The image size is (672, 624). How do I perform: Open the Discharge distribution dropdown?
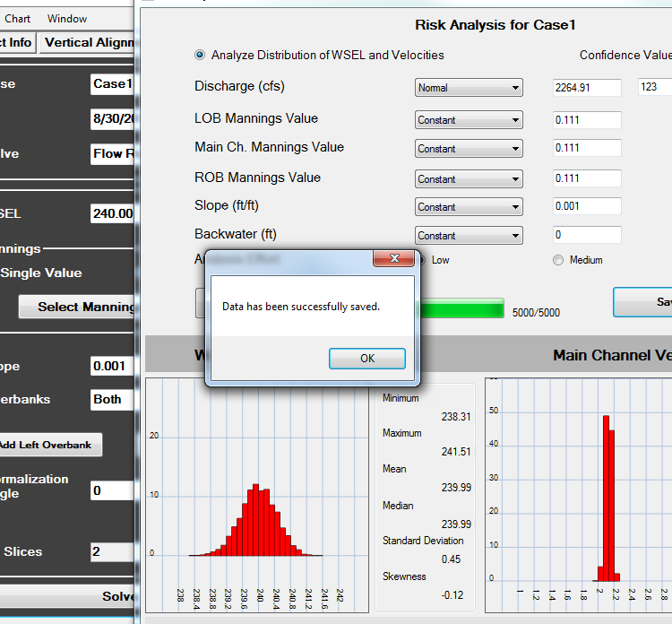pyautogui.click(x=469, y=88)
